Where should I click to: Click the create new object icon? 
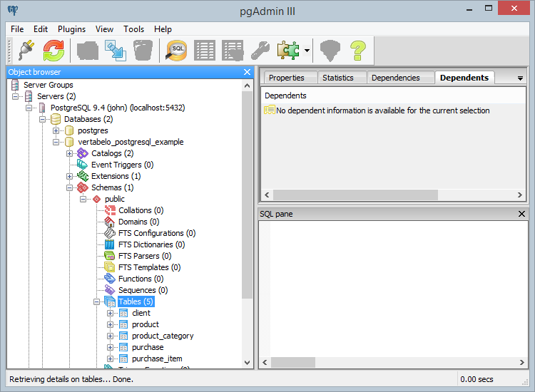(87, 50)
